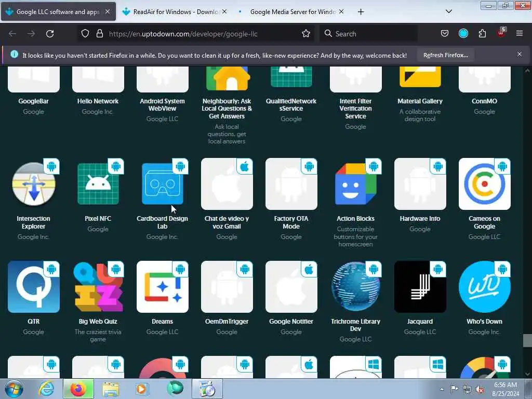Open the Factory OTA Mode icon
This screenshot has height=399, width=532.
tap(291, 184)
